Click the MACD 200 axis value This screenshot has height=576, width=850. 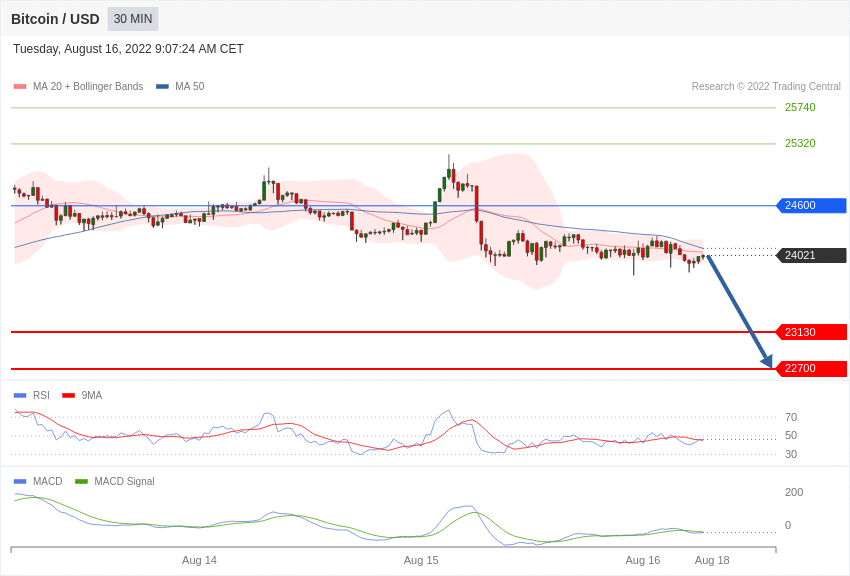(x=794, y=492)
